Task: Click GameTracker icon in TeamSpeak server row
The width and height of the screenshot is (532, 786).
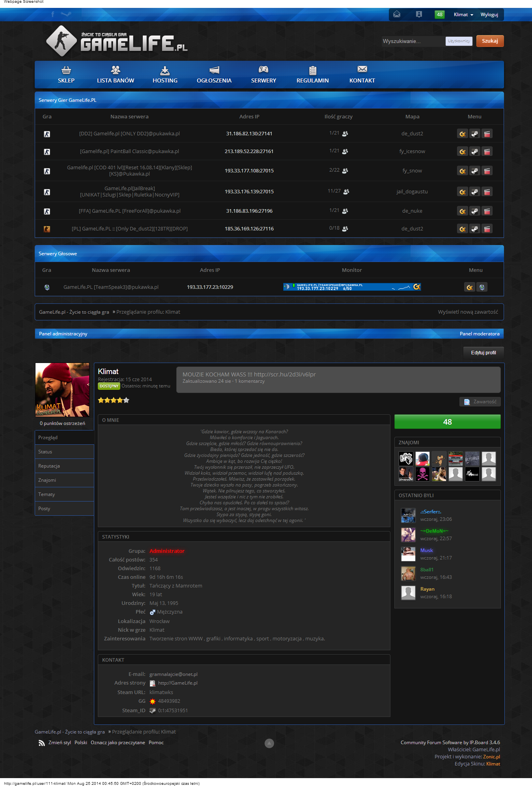Action: point(469,287)
